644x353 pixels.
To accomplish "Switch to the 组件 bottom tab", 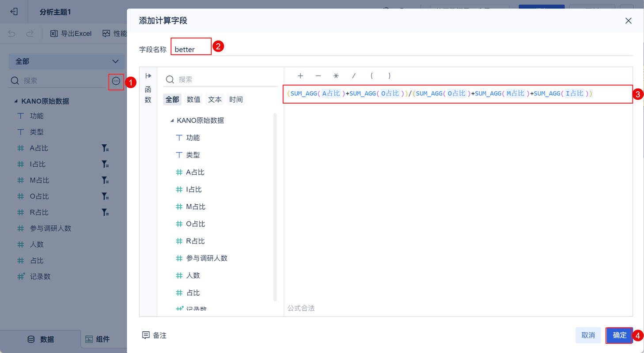I will (98, 339).
